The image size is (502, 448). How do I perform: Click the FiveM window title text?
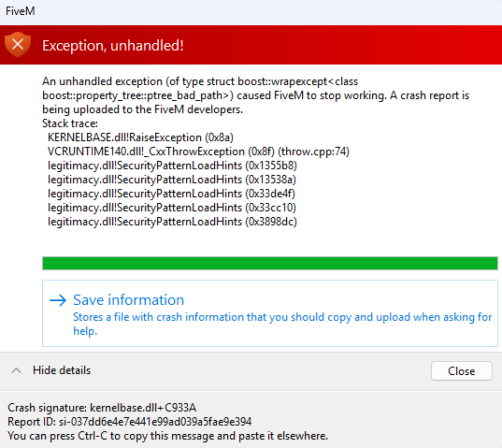(x=21, y=11)
